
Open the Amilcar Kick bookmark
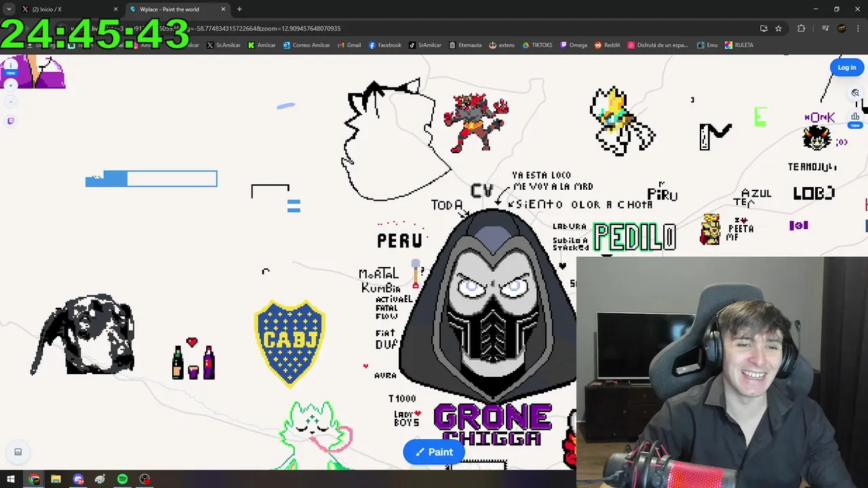point(262,45)
